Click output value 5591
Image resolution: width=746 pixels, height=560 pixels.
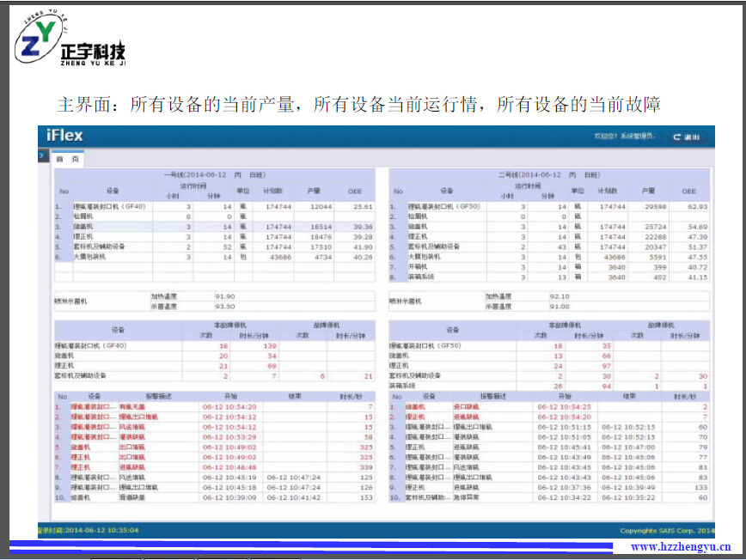click(x=657, y=257)
